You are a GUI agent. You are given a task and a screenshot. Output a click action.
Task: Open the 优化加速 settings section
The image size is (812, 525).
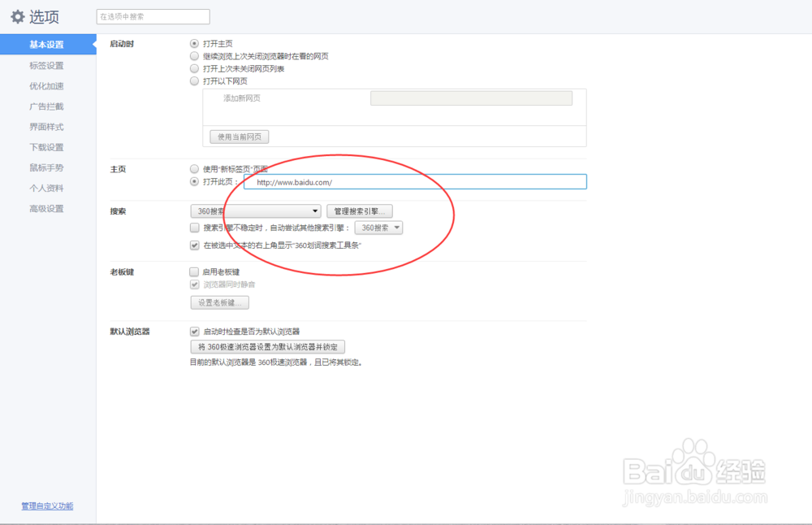tap(46, 85)
